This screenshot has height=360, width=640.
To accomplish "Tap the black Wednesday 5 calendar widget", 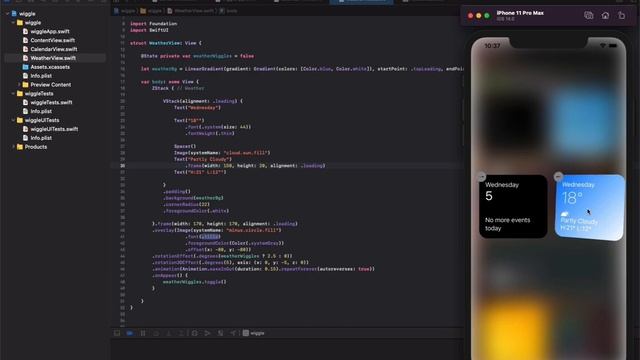I will [x=513, y=207].
